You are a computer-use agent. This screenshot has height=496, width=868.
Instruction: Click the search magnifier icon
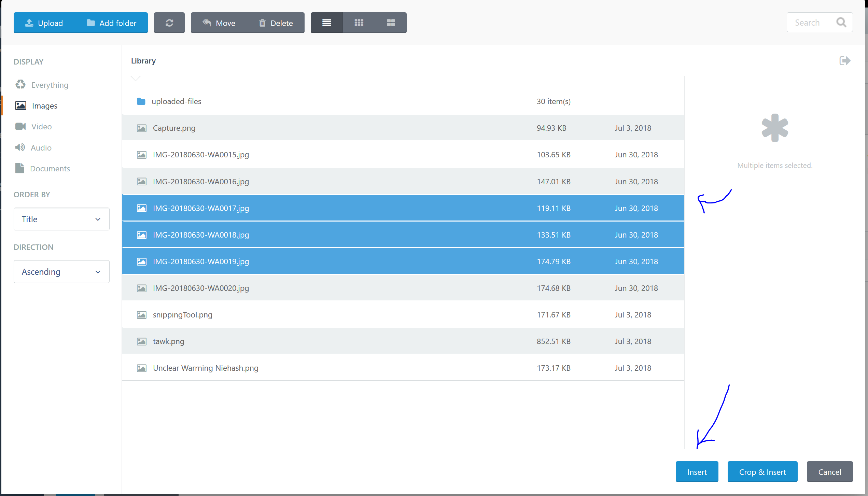click(x=841, y=23)
